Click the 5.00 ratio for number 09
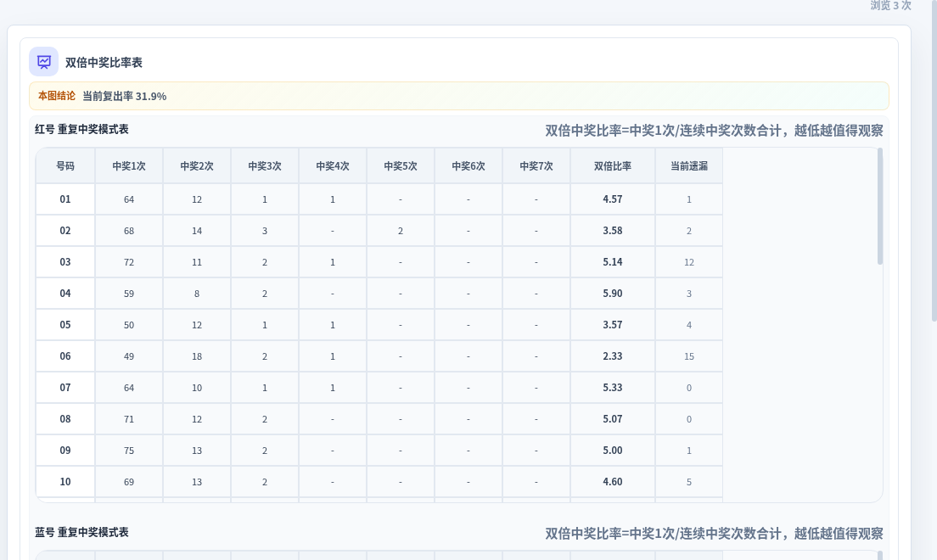The width and height of the screenshot is (937, 560). click(613, 450)
